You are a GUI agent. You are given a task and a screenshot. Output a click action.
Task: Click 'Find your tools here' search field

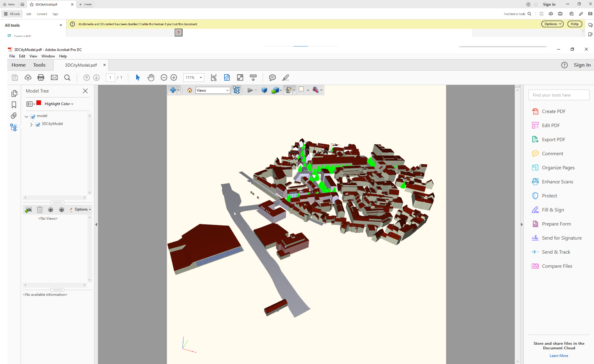pos(559,95)
